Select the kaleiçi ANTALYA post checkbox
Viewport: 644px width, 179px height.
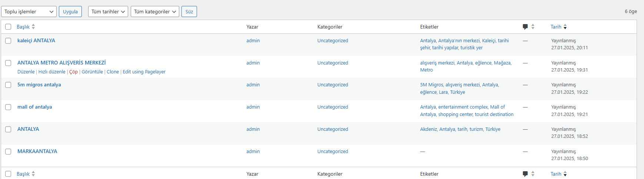tap(8, 41)
